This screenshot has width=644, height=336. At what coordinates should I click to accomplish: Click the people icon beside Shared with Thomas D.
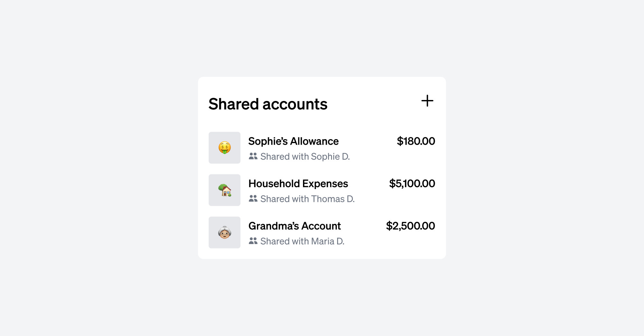pyautogui.click(x=253, y=199)
